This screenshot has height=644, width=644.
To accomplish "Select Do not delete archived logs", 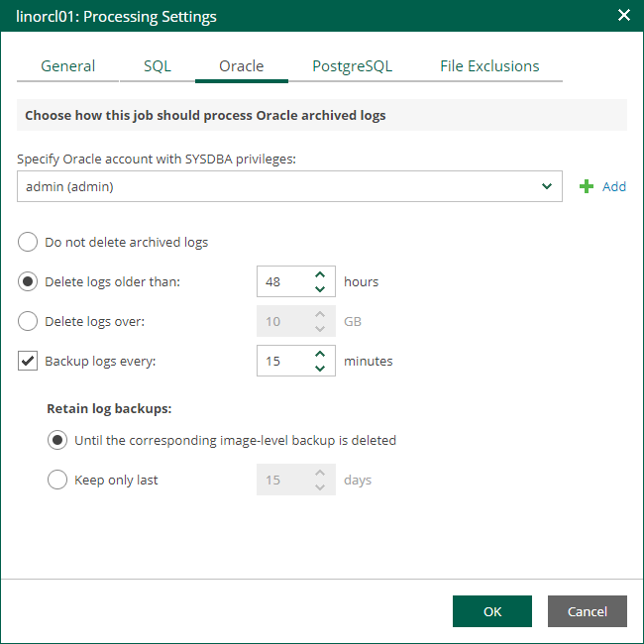I will click(x=28, y=242).
